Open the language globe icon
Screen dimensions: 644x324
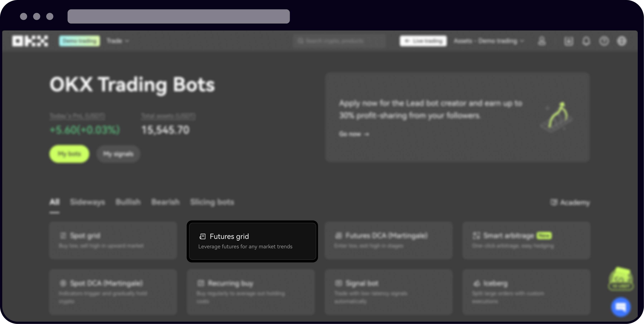622,41
